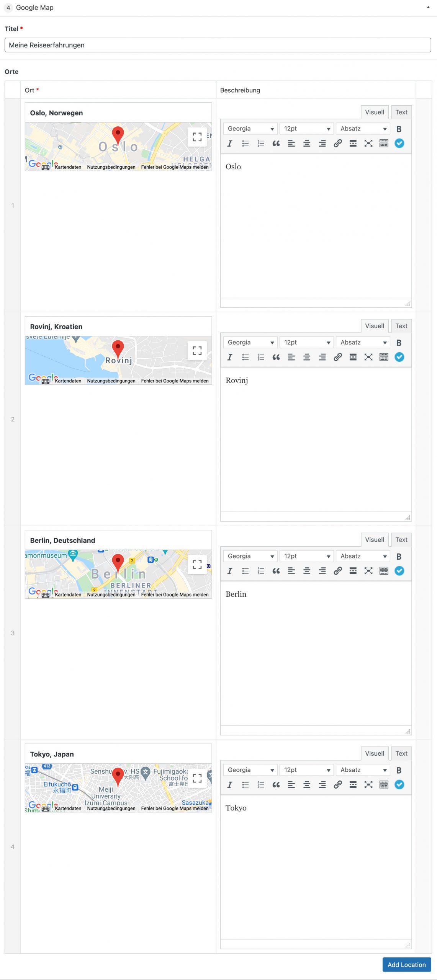Expand the Berlin map to fullscreen
This screenshot has height=980, width=437.
(x=197, y=564)
